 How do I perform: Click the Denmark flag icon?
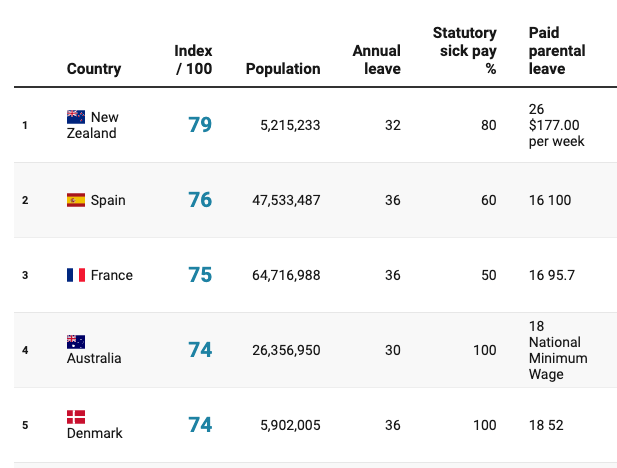76,417
